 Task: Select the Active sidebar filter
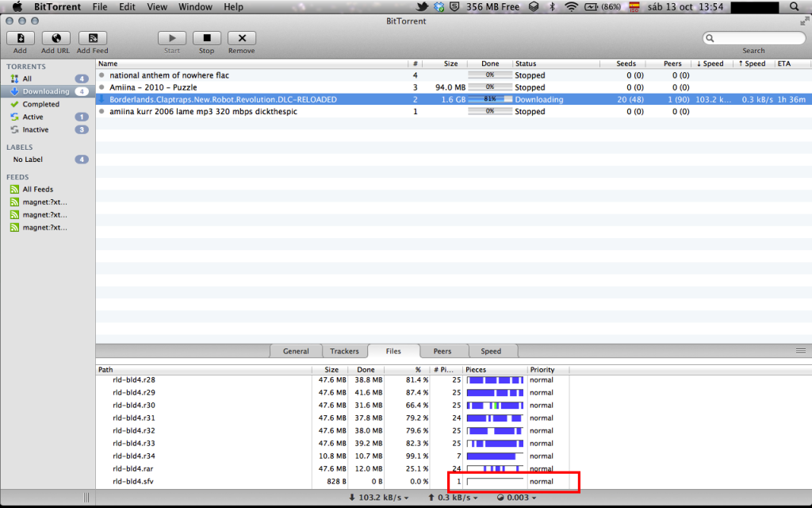(x=48, y=117)
